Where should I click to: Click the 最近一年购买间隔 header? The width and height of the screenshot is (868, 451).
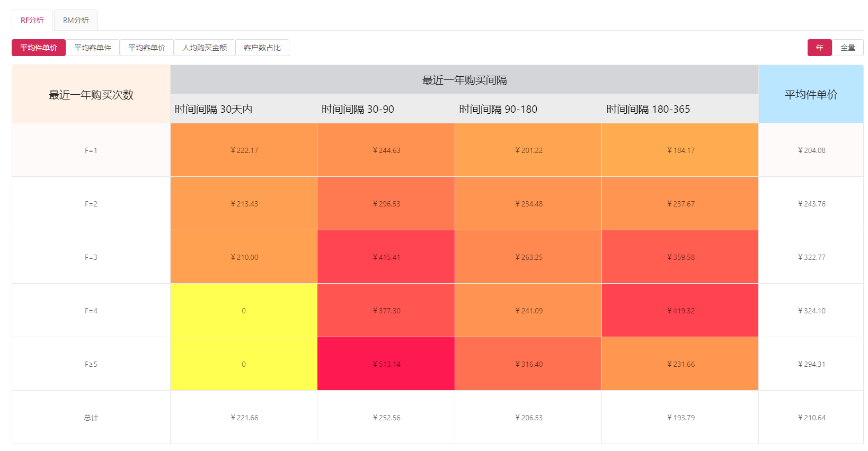pos(464,80)
